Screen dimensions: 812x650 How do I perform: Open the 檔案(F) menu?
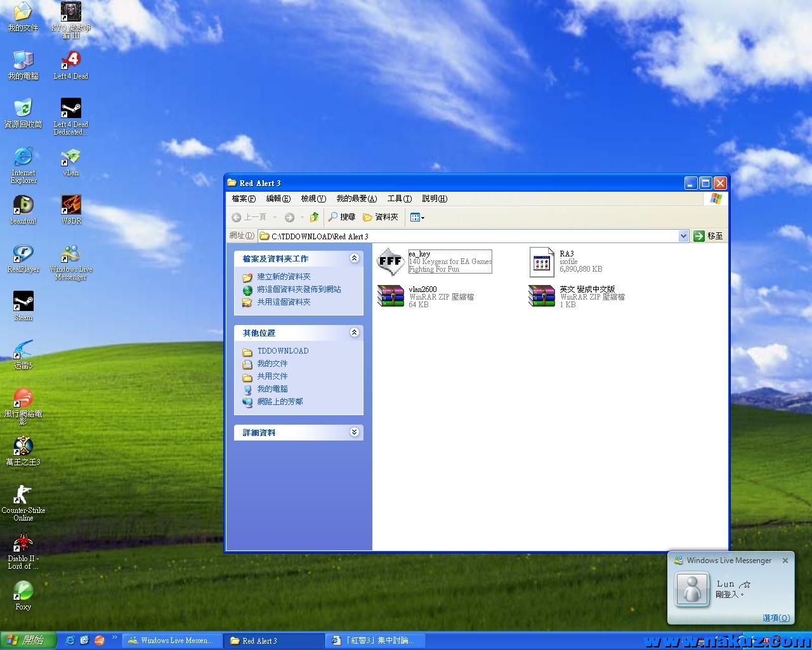[x=244, y=199]
